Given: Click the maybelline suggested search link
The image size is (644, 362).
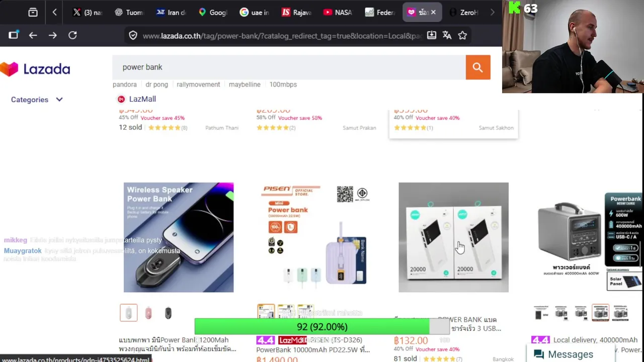Looking at the screenshot, I should (x=245, y=84).
